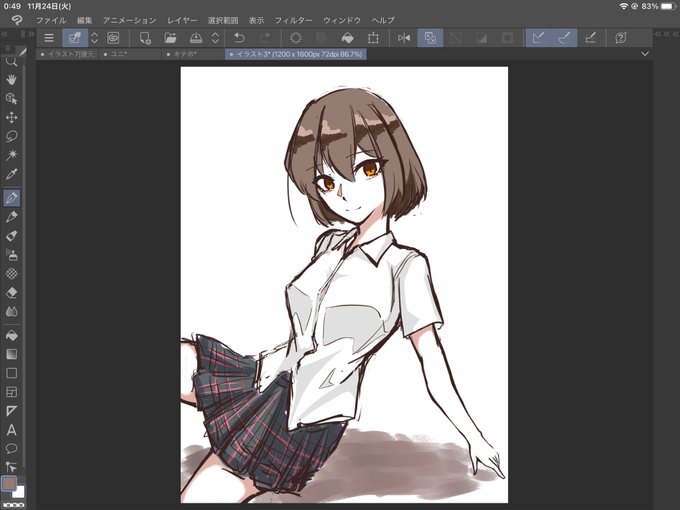680x510 pixels.
Task: Toggle the touch gesture edit mode button
Action: click(75, 38)
